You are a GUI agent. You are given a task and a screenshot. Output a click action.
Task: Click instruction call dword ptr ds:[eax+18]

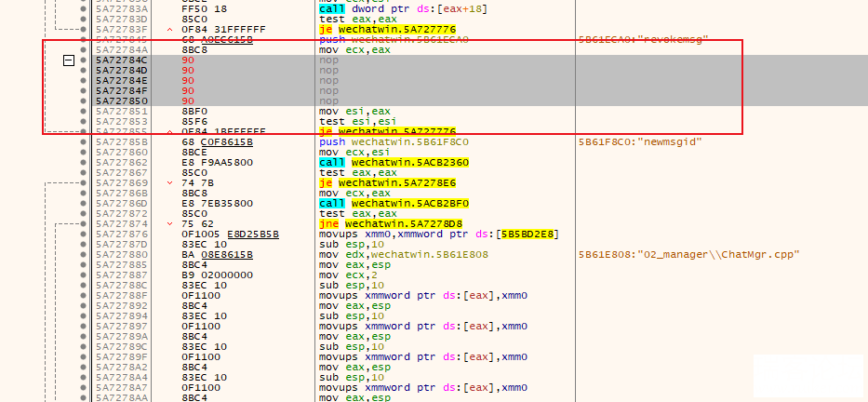click(x=401, y=9)
